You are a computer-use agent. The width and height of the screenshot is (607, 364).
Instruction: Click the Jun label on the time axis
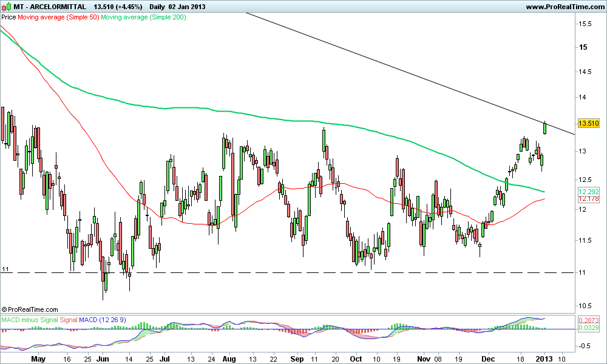point(103,359)
